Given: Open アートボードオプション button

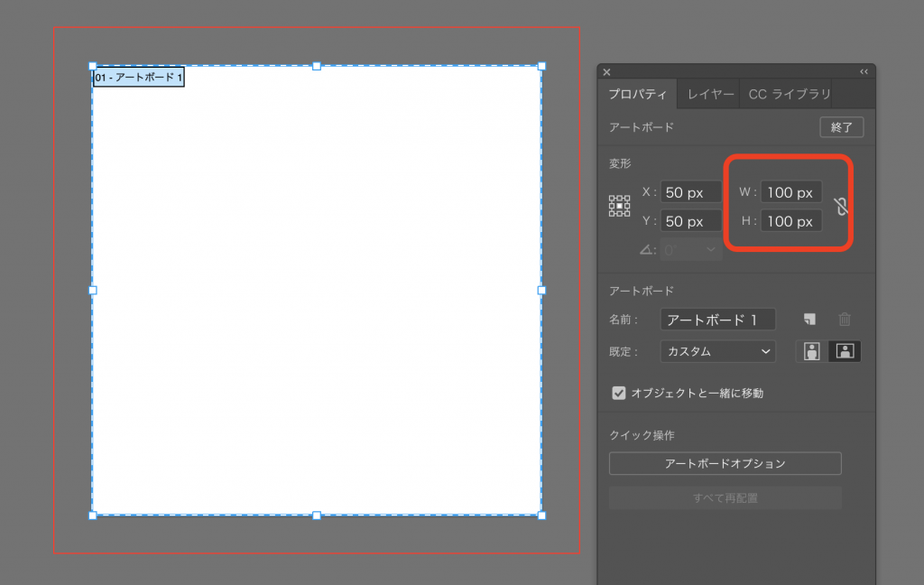Looking at the screenshot, I should point(725,463).
